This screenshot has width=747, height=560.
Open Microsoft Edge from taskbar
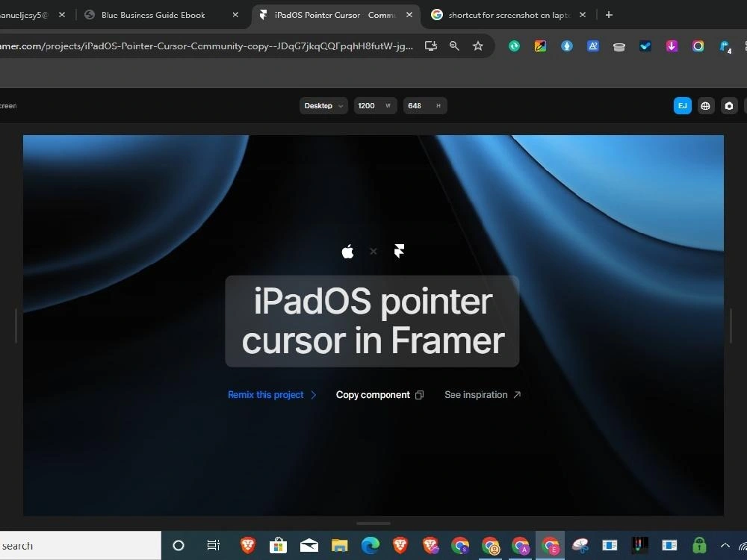(371, 545)
